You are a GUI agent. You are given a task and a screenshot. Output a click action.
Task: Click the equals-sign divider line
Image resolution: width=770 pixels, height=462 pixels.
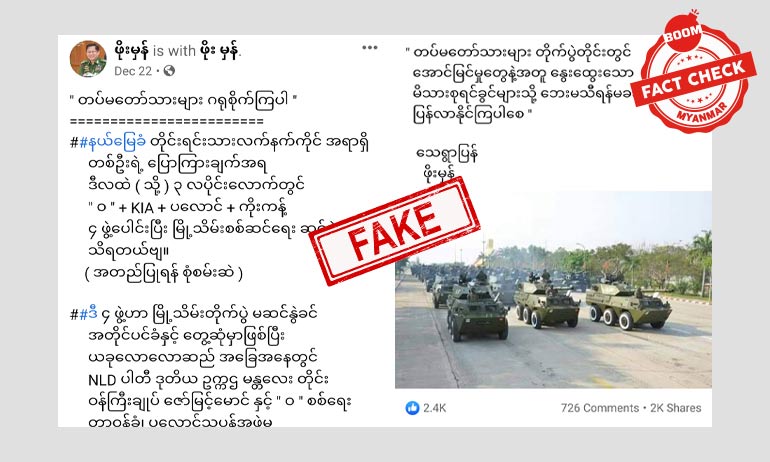(x=167, y=121)
